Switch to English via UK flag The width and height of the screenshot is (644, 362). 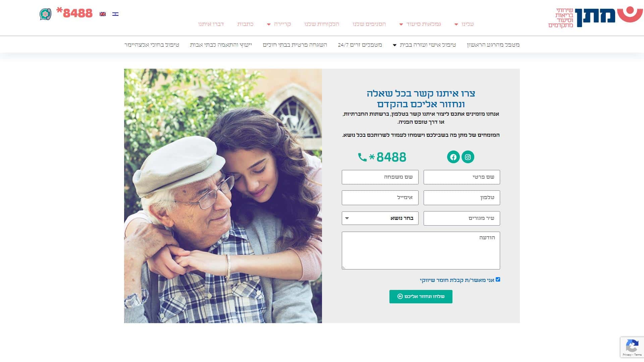pyautogui.click(x=103, y=14)
